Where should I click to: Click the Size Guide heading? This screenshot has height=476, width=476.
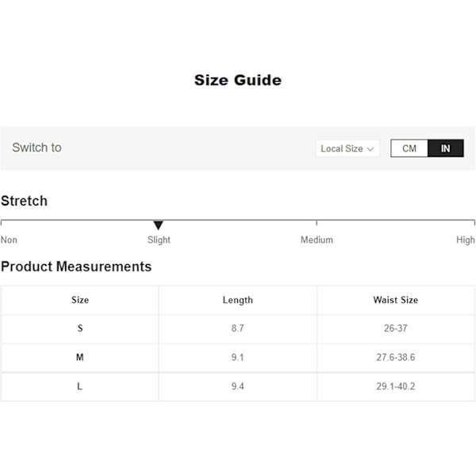pos(238,80)
